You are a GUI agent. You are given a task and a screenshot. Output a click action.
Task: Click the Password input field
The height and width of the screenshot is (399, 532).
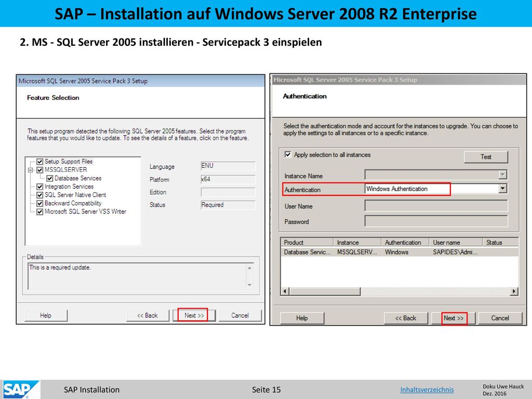[x=436, y=221]
